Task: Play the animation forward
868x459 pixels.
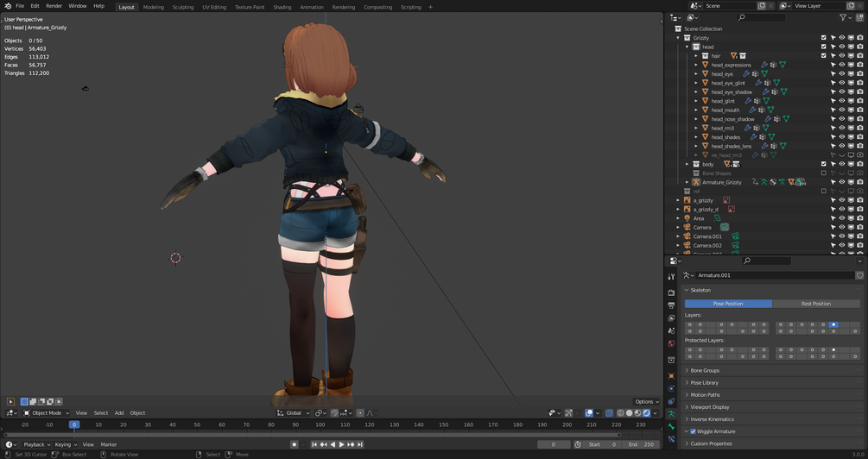Action: pyautogui.click(x=341, y=444)
